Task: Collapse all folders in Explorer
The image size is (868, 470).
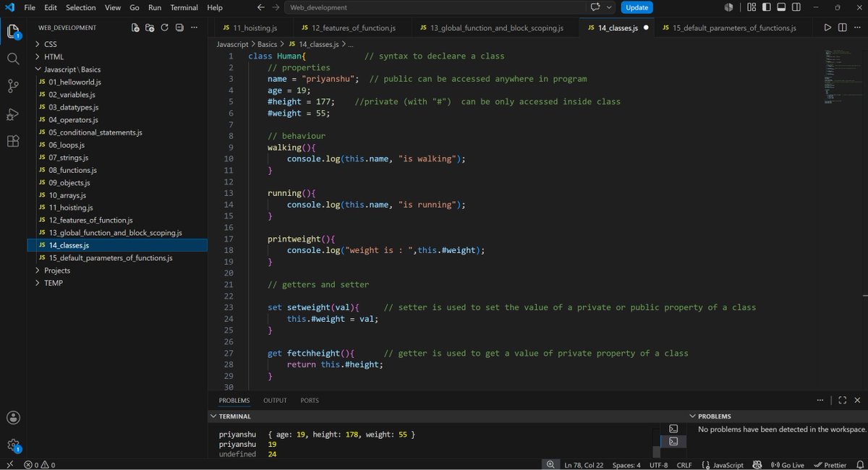Action: click(179, 28)
